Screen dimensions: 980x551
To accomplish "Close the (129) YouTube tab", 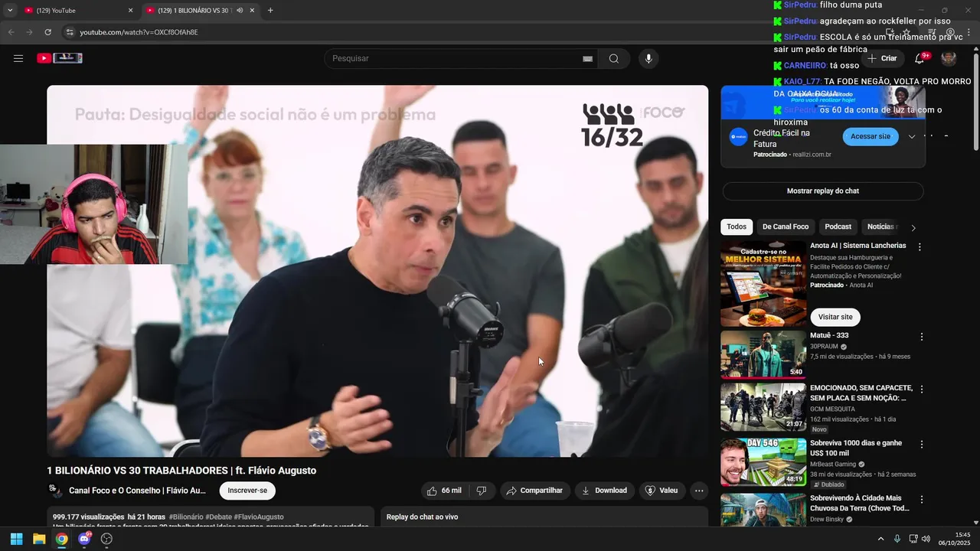I will coord(130,11).
